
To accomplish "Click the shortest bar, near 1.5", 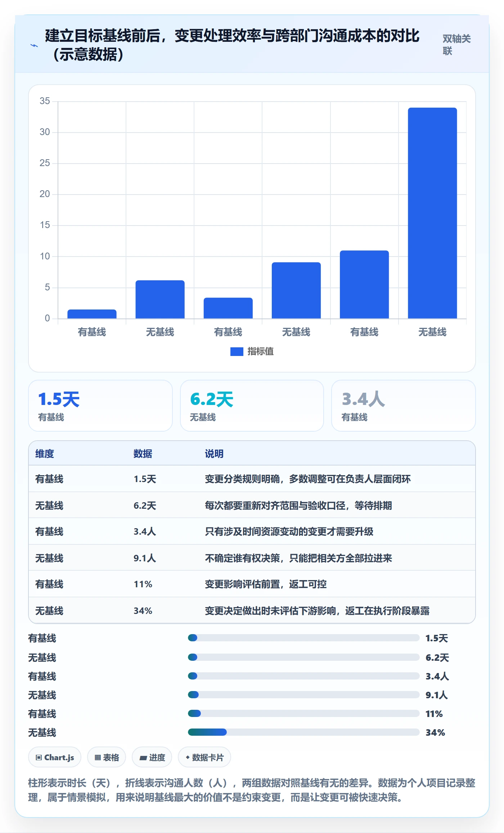I will (x=92, y=314).
